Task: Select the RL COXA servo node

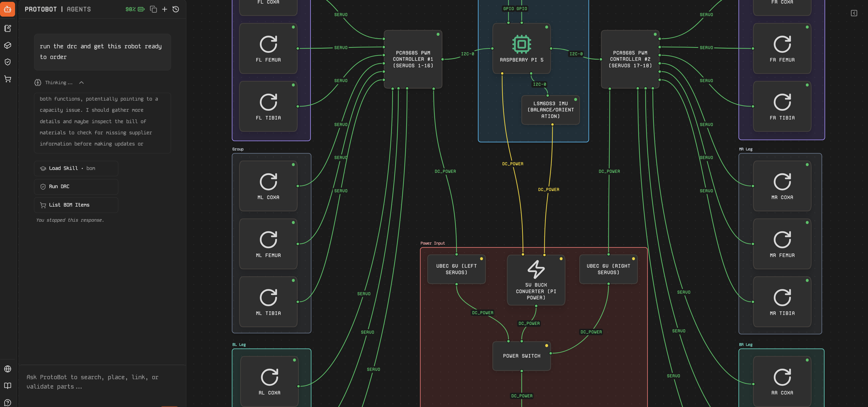Action: point(269,381)
